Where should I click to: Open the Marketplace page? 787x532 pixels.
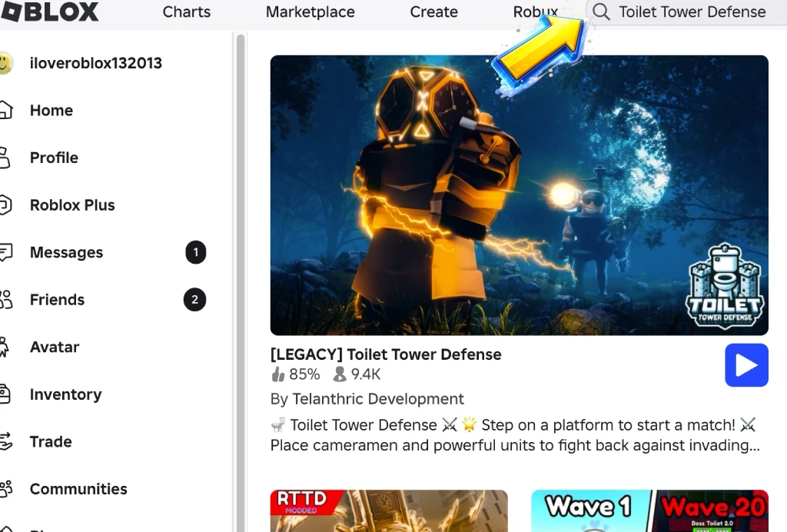pos(310,12)
